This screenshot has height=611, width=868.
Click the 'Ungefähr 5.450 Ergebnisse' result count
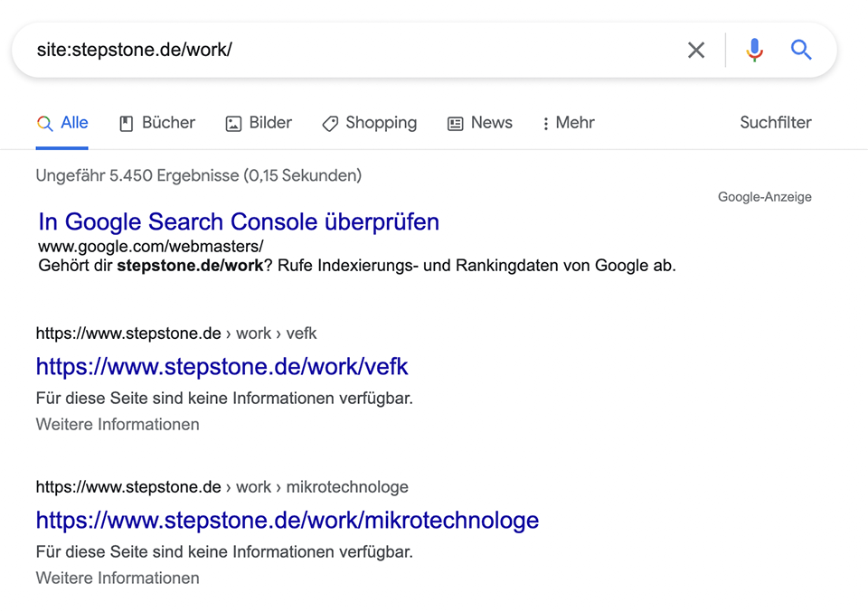[199, 175]
